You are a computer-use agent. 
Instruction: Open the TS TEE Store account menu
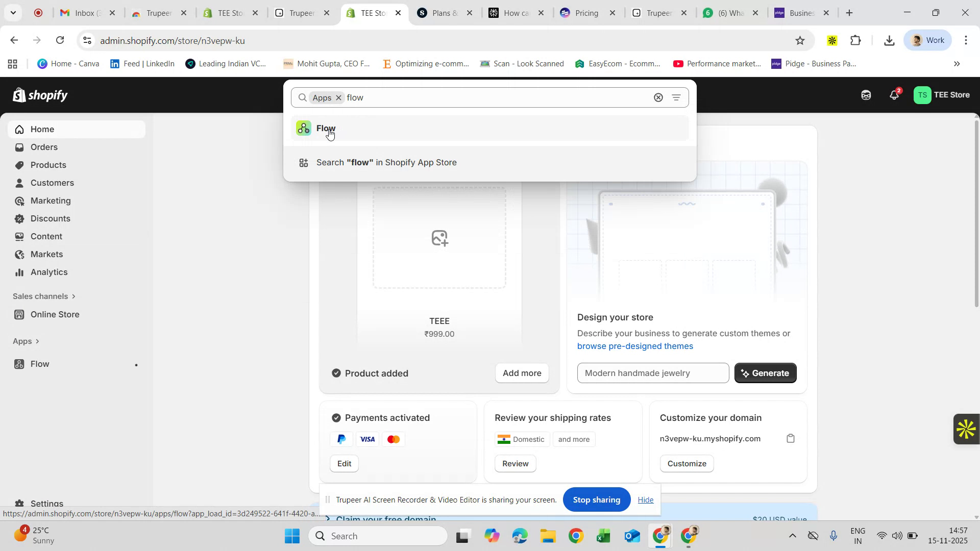point(943,94)
